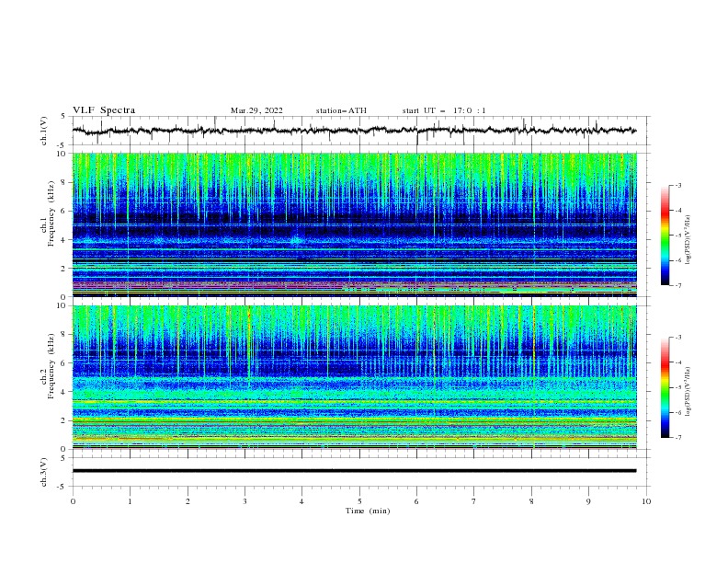Click the '8' tick on the Time axis
This screenshot has width=728, height=563.
[531, 501]
